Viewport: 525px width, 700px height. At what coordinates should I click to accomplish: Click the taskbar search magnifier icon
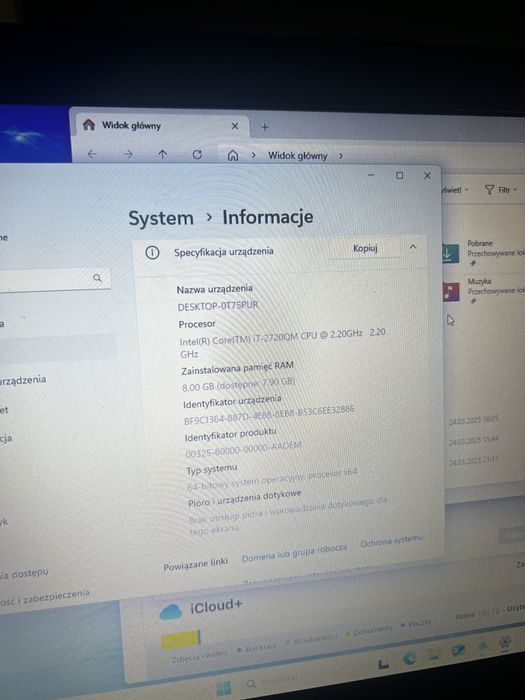tap(251, 684)
